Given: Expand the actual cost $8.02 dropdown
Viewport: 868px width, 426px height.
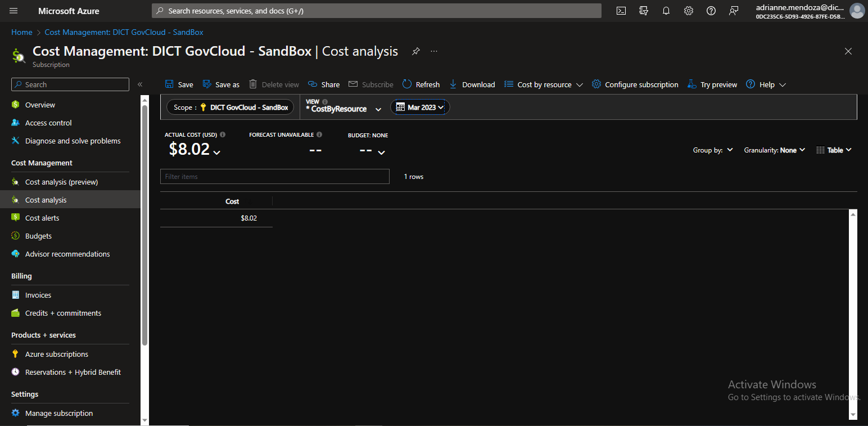Looking at the screenshot, I should [x=217, y=152].
